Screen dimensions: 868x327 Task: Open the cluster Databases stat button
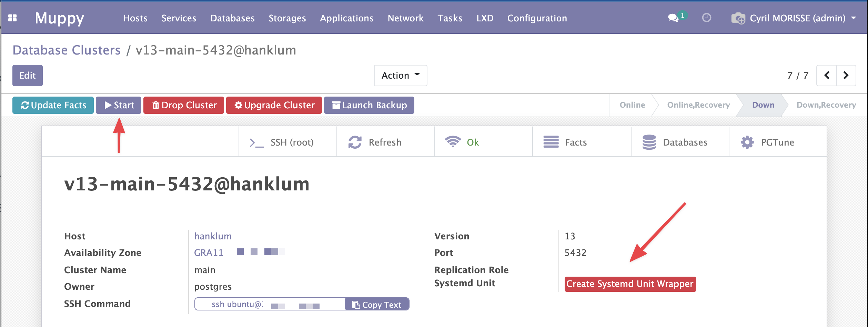[x=680, y=142]
